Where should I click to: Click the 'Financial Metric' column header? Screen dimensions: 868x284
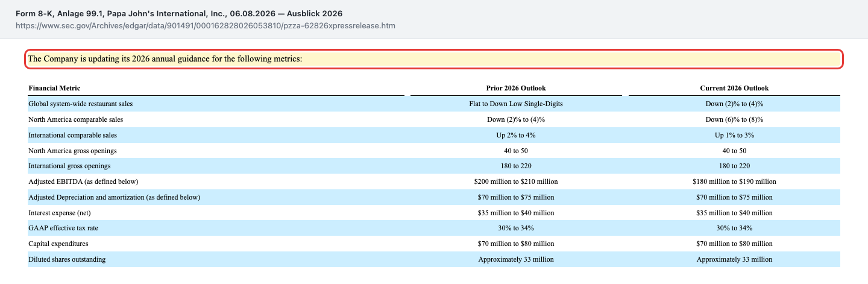tap(54, 88)
